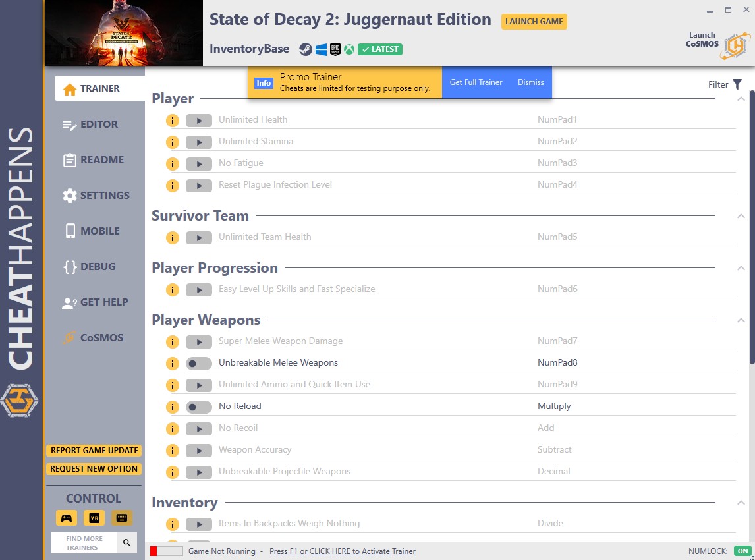Collapse the Survivor Team section
The width and height of the screenshot is (755, 560).
click(741, 216)
